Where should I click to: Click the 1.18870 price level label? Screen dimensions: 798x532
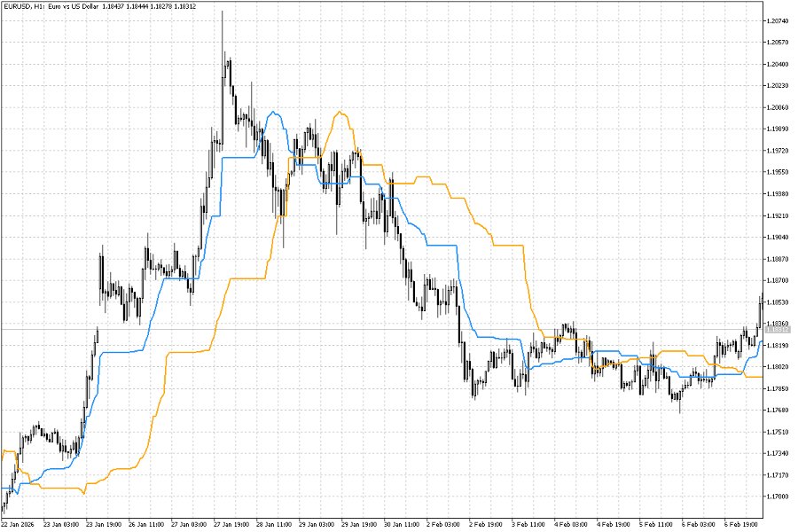(x=777, y=259)
